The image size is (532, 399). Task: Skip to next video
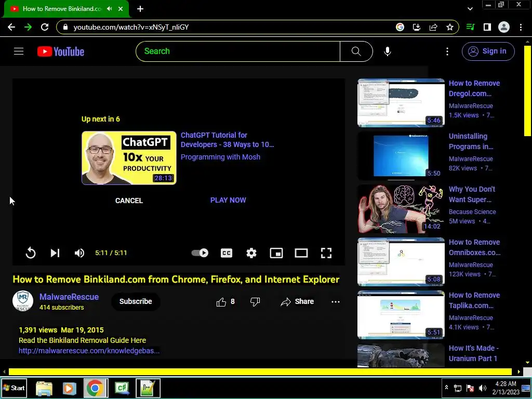pyautogui.click(x=55, y=253)
